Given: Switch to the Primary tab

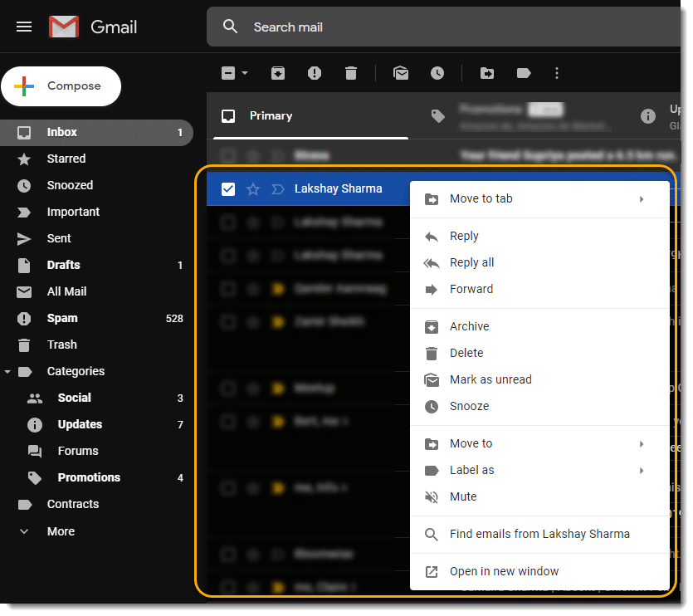Looking at the screenshot, I should (x=310, y=116).
